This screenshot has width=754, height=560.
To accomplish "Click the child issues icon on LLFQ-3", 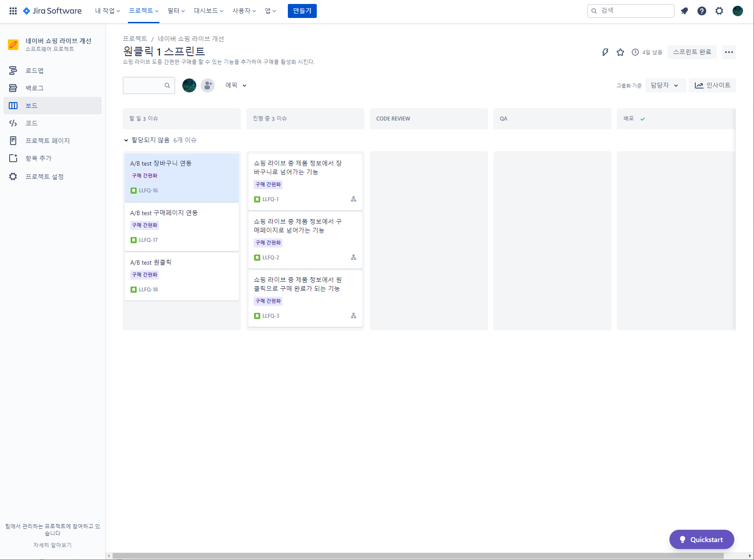I will tap(354, 315).
